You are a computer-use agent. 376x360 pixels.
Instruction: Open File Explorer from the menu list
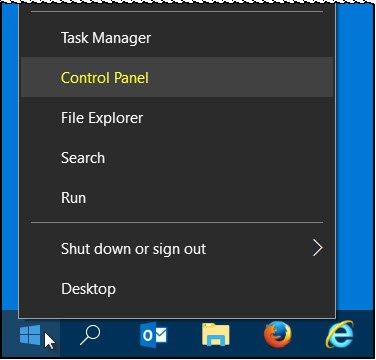(x=177, y=118)
